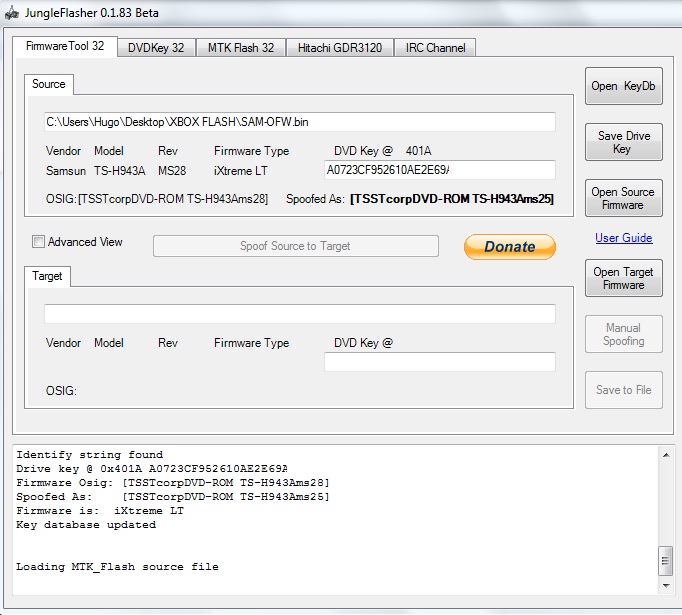Click the Save to File button
Image resolution: width=682 pixels, height=615 pixels.
[623, 390]
